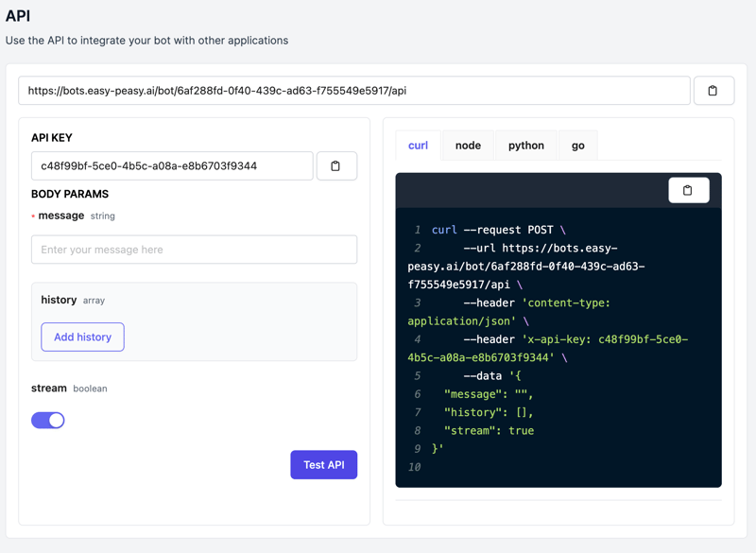The height and width of the screenshot is (553, 756).
Task: Toggle the stream switch off
Action: (48, 420)
